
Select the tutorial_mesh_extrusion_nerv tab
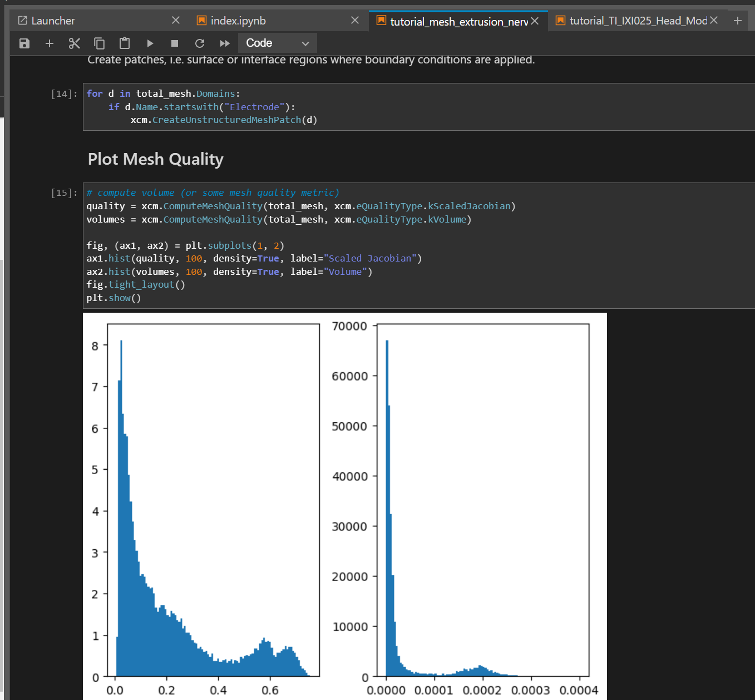tap(459, 21)
